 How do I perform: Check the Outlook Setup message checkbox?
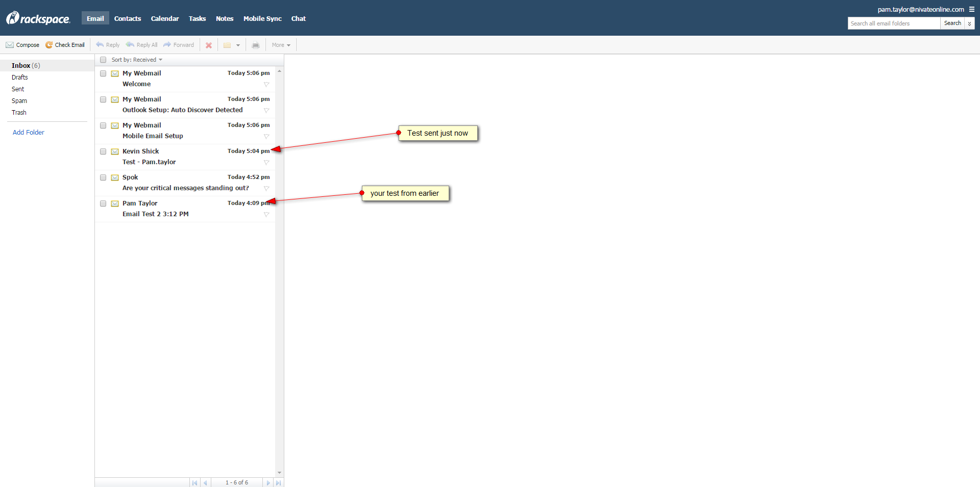(103, 99)
